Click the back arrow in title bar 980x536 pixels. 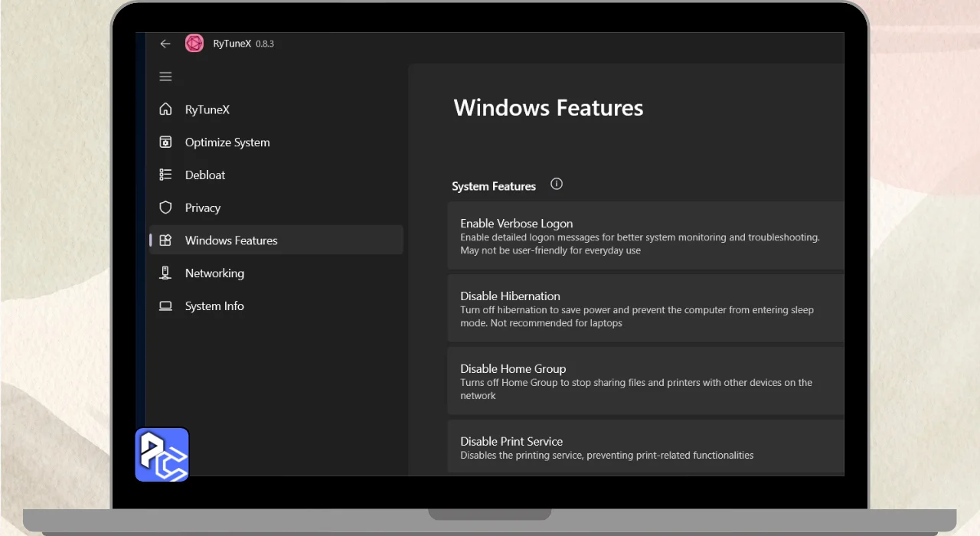(165, 44)
